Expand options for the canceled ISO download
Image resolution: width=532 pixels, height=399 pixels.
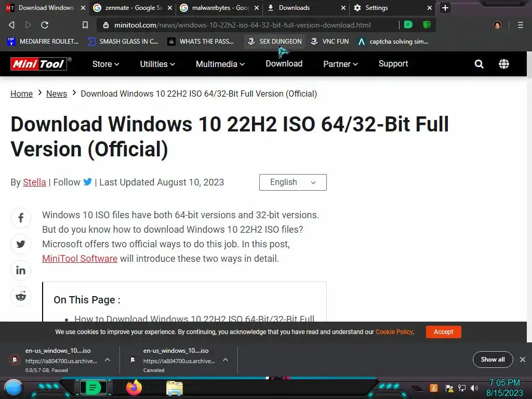[225, 360]
